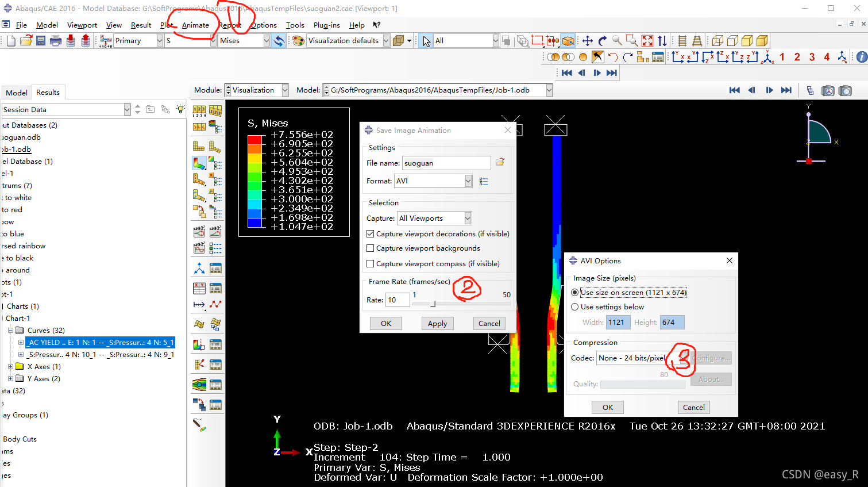Open the Color Code palette icon

pyautogui.click(x=298, y=41)
